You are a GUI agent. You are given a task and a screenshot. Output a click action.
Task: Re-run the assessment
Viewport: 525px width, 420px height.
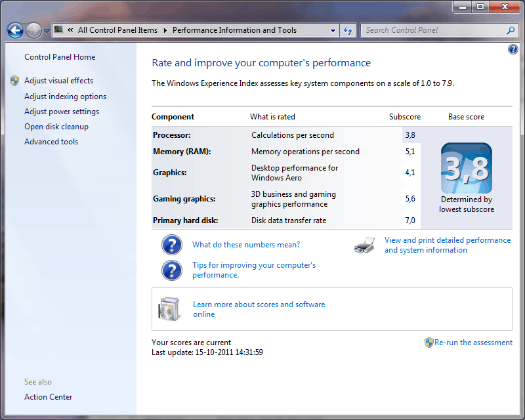(x=473, y=343)
